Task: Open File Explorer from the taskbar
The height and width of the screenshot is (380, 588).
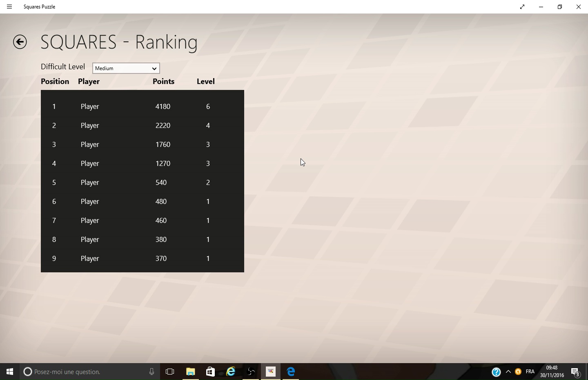Action: coord(191,371)
